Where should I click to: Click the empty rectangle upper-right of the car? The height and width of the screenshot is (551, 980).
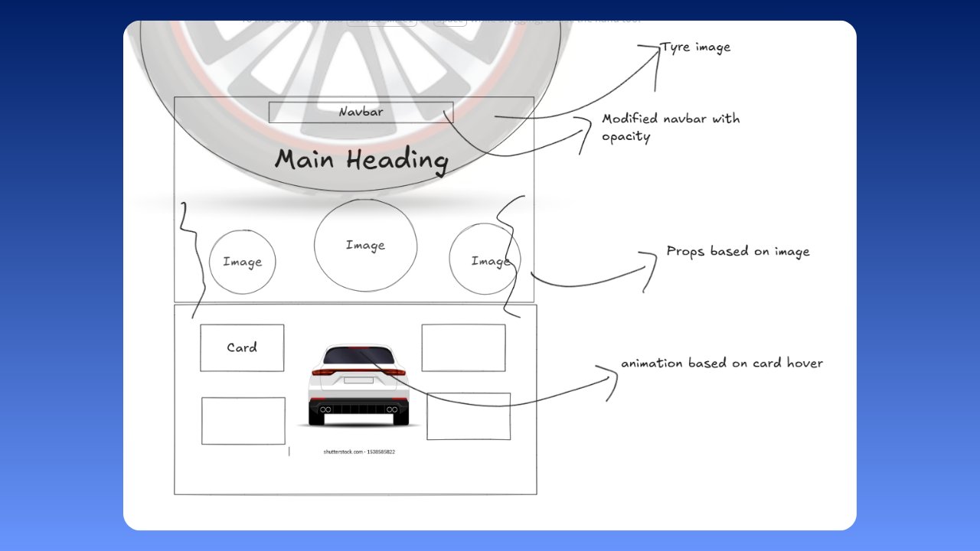[463, 347]
